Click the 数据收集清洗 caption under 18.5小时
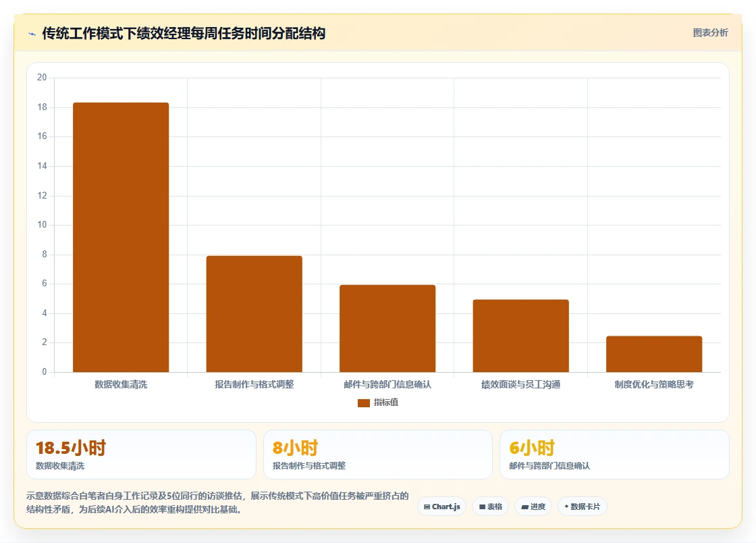This screenshot has height=543, width=756. tap(60, 466)
